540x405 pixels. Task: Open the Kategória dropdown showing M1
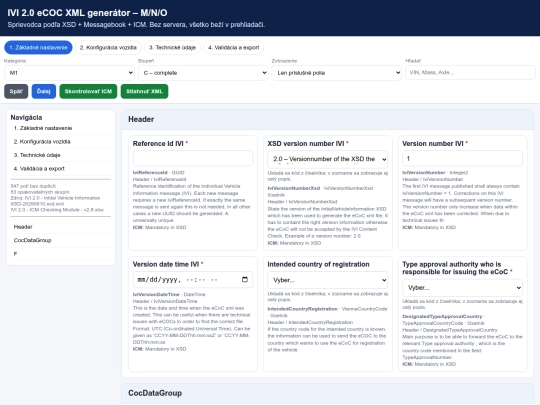pyautogui.click(x=69, y=73)
